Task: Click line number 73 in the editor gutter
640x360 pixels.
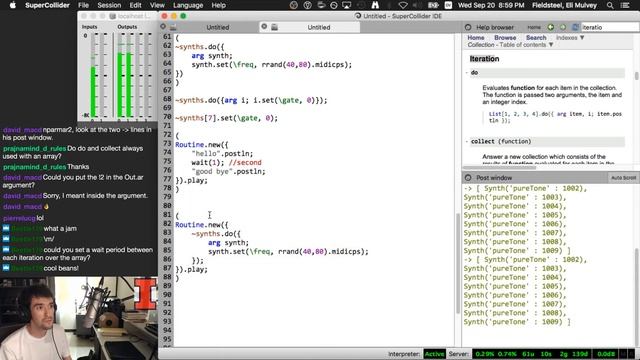Action: [x=167, y=144]
